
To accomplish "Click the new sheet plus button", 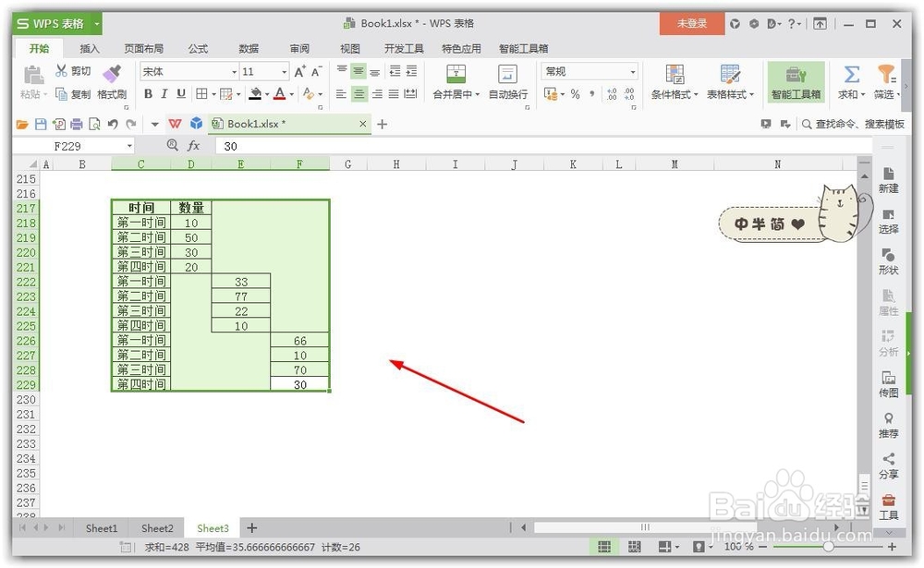I will point(251,527).
